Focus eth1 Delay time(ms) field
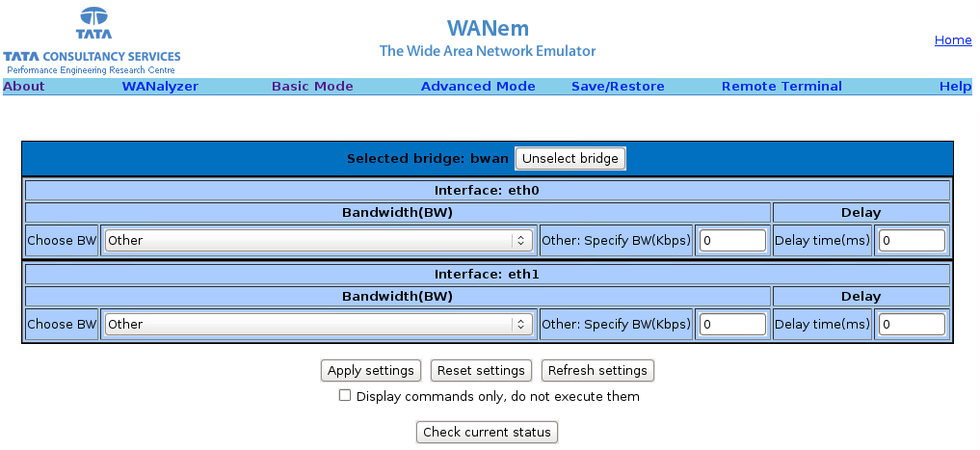The height and width of the screenshot is (450, 980). tap(912, 324)
